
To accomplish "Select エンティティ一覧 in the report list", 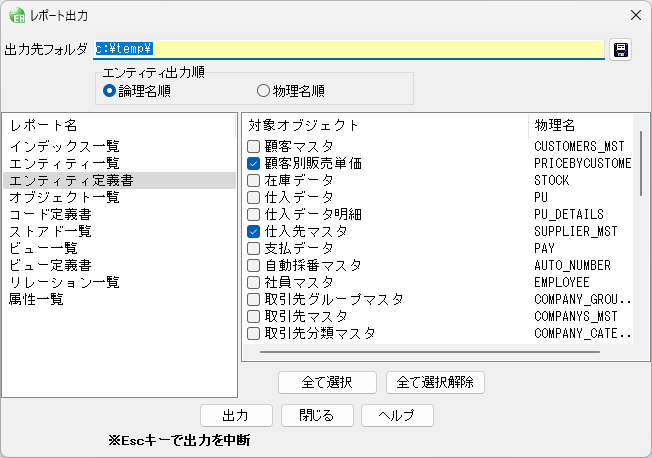I will click(x=119, y=163).
